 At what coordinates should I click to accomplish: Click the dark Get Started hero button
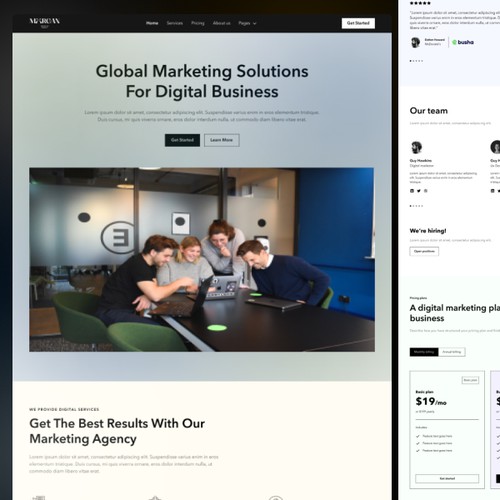182,140
